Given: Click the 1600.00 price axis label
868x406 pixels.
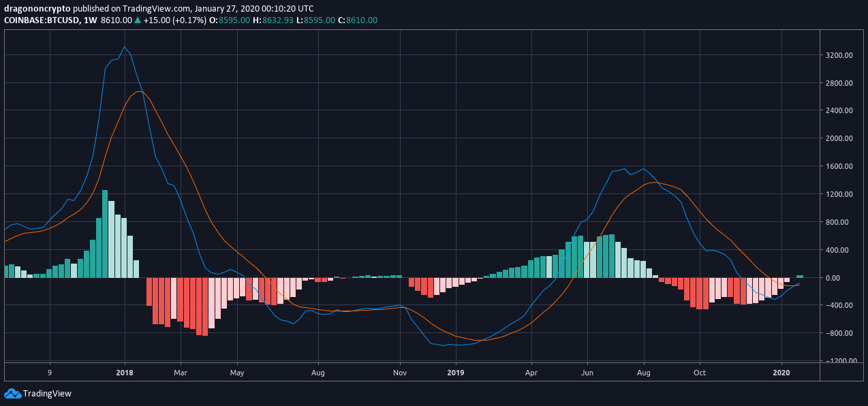Looking at the screenshot, I should 839,166.
